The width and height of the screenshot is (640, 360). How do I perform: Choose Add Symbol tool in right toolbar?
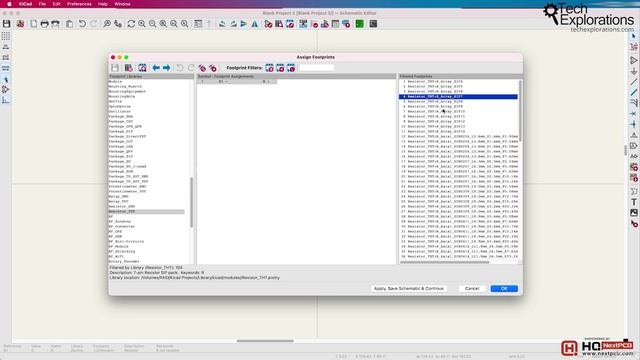[x=633, y=60]
